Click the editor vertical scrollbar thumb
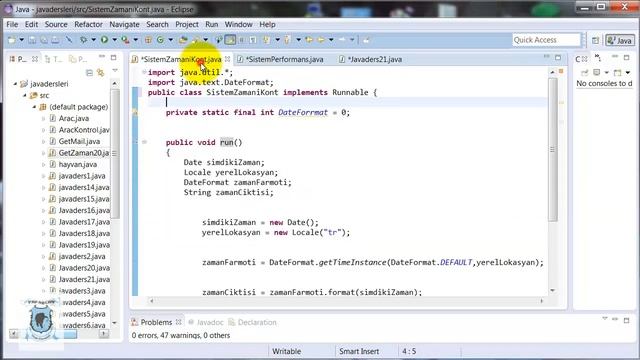The height and width of the screenshot is (360, 640). [553, 149]
